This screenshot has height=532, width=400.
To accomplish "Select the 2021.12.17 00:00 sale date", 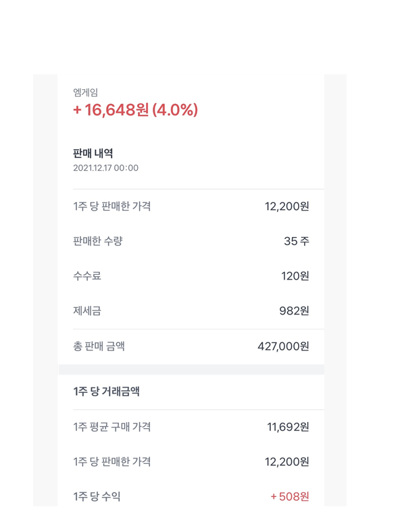I will (105, 168).
